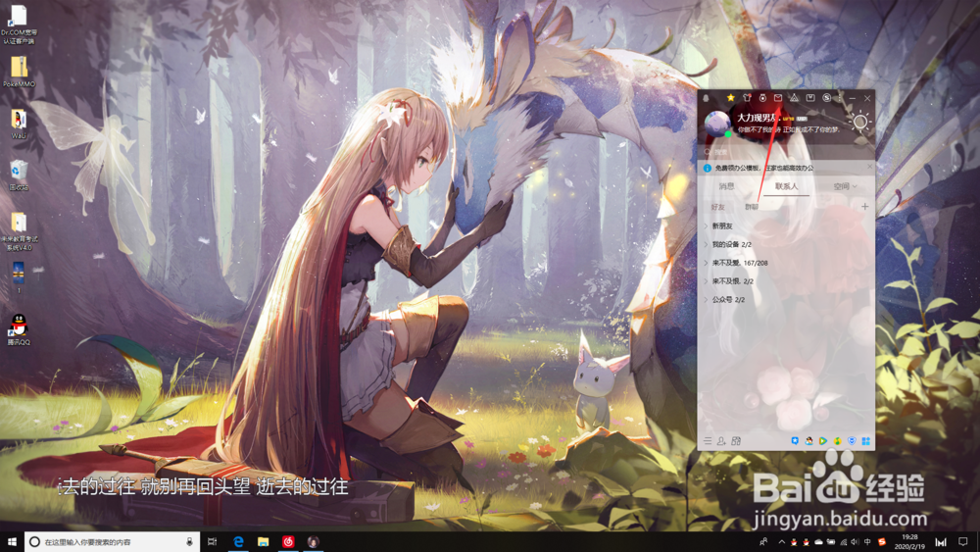
Task: Open the Recycle Bin desktop icon
Action: pos(19,176)
